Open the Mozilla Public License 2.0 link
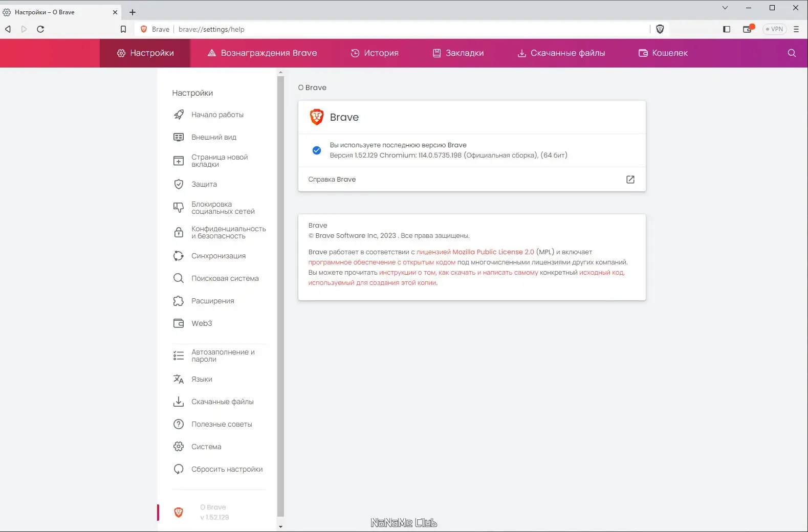 475,252
